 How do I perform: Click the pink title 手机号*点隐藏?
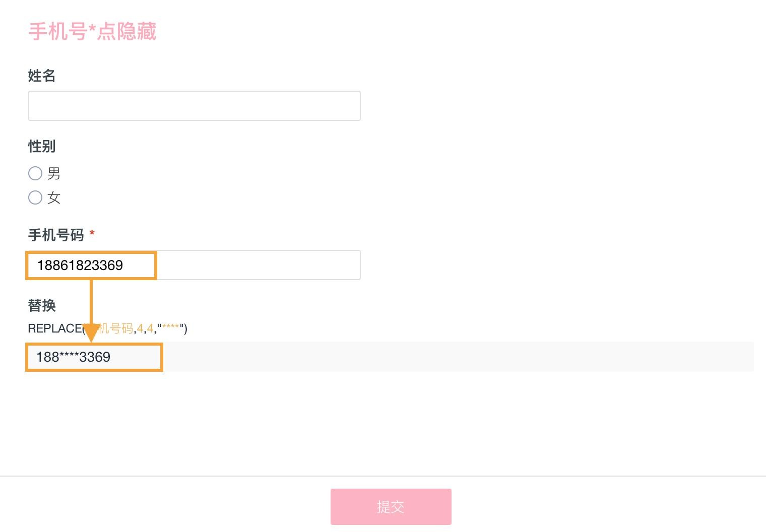click(x=92, y=32)
